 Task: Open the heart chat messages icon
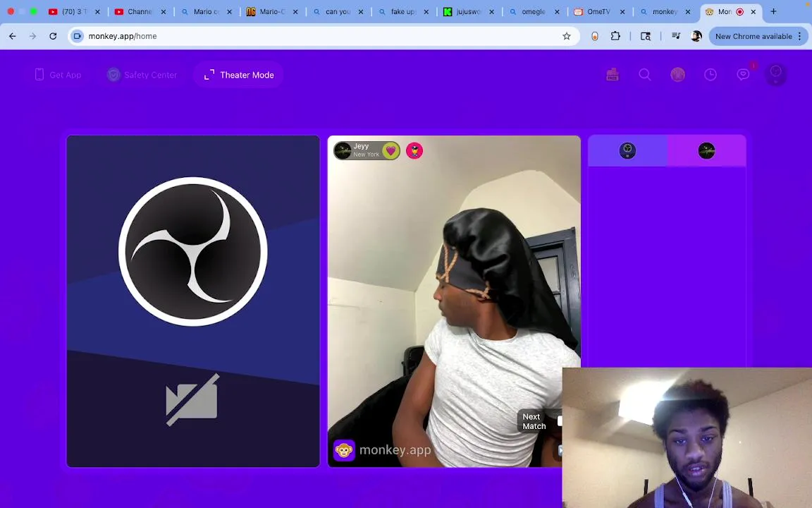(x=743, y=75)
